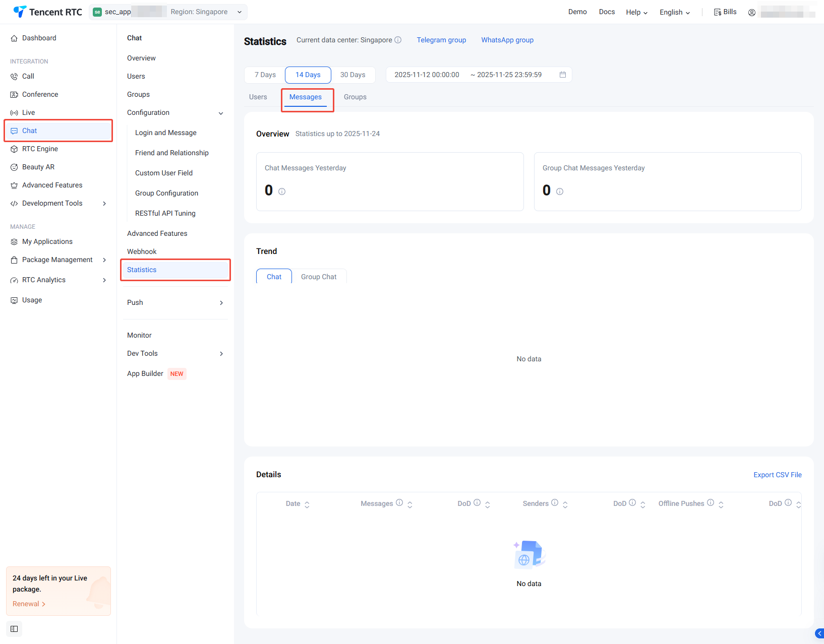Click the sidebar collapse icon at bottom left
The image size is (824, 644).
click(14, 629)
